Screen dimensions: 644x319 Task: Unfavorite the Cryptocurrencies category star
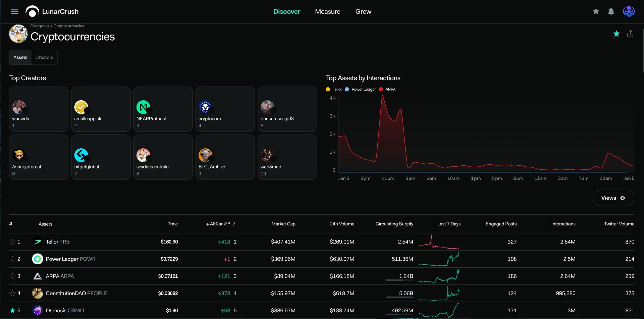pyautogui.click(x=616, y=34)
